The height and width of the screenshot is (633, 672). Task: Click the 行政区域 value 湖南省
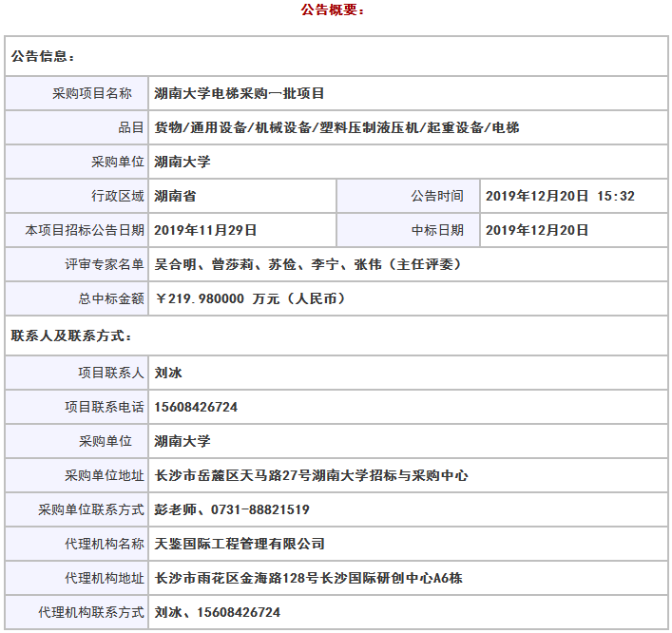click(x=175, y=196)
